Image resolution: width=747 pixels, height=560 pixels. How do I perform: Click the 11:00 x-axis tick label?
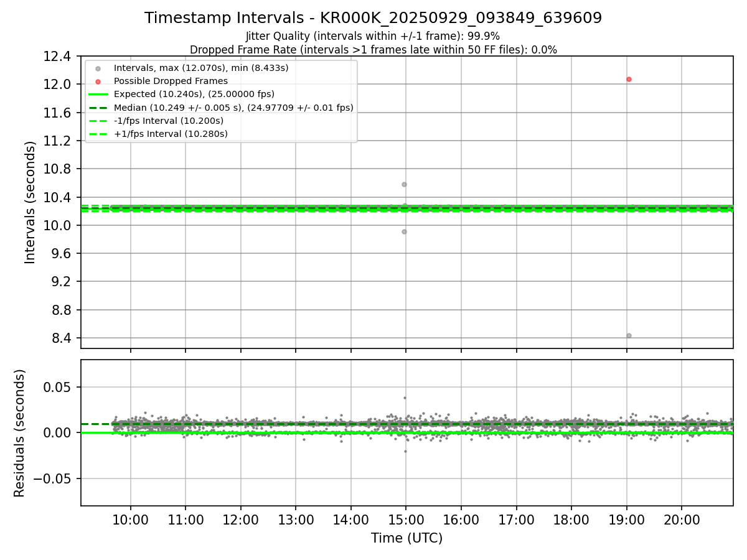[x=186, y=520]
